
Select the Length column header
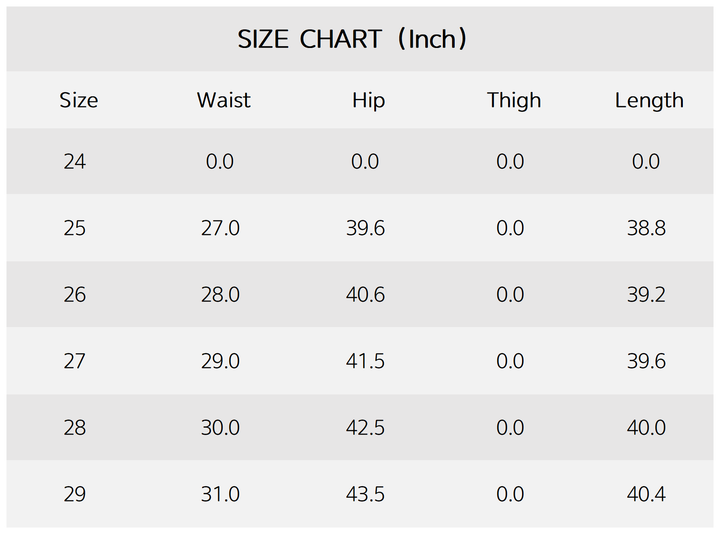click(649, 100)
